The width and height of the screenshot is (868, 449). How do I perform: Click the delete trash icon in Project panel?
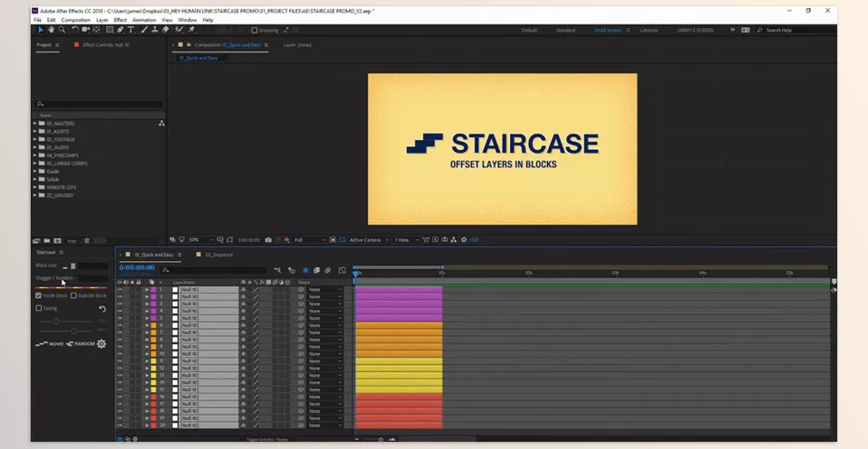[x=87, y=240]
